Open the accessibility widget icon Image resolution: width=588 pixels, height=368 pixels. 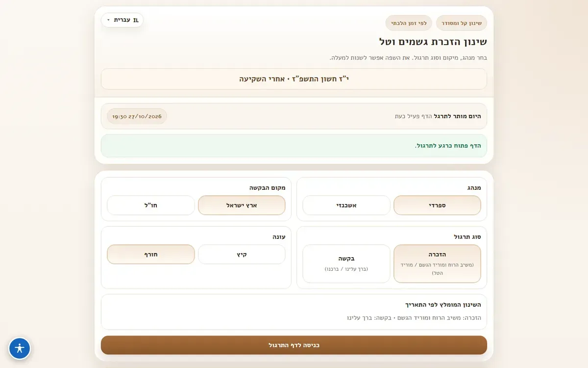20,348
